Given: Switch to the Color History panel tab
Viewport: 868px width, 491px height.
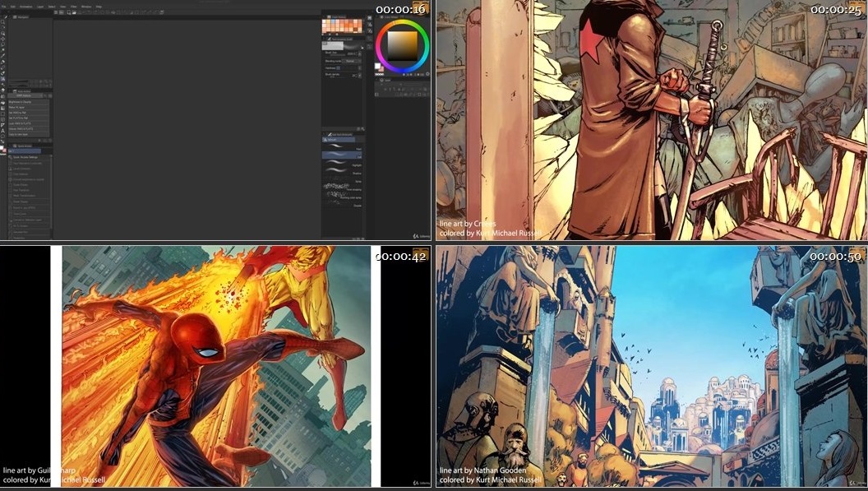Looking at the screenshot, I should click(338, 17).
